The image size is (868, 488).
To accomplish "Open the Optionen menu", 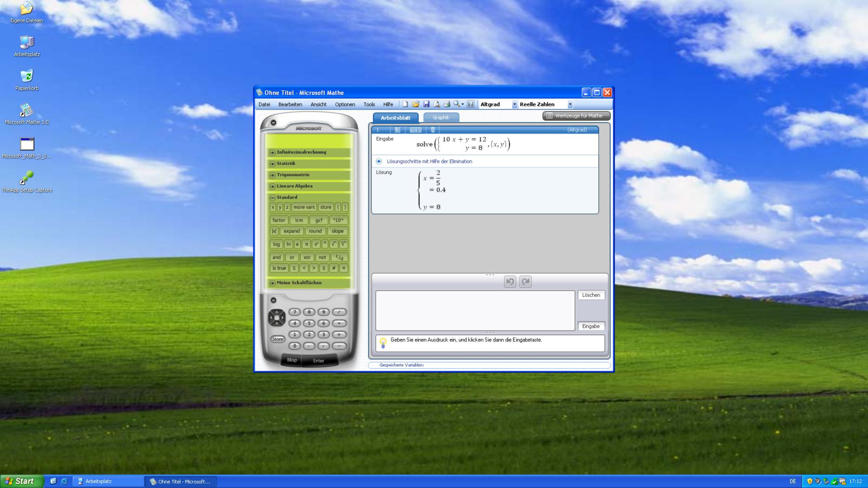I will [345, 104].
